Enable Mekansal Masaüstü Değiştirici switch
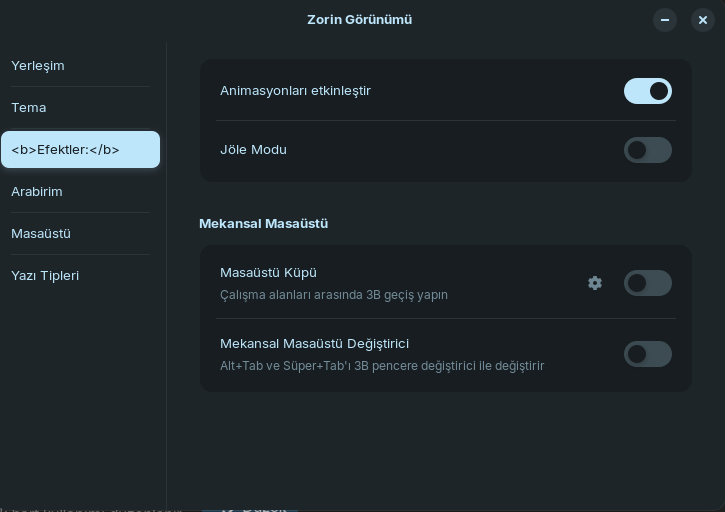The height and width of the screenshot is (512, 725). [x=648, y=354]
